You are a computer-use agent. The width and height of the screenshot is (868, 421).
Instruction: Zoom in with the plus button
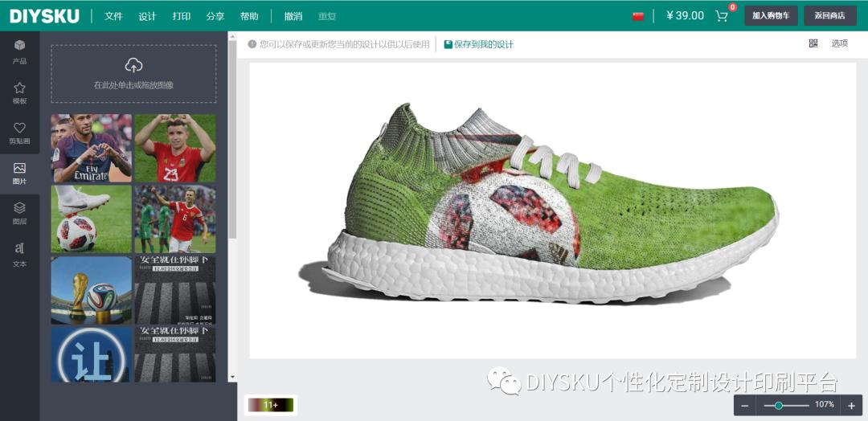click(x=851, y=406)
